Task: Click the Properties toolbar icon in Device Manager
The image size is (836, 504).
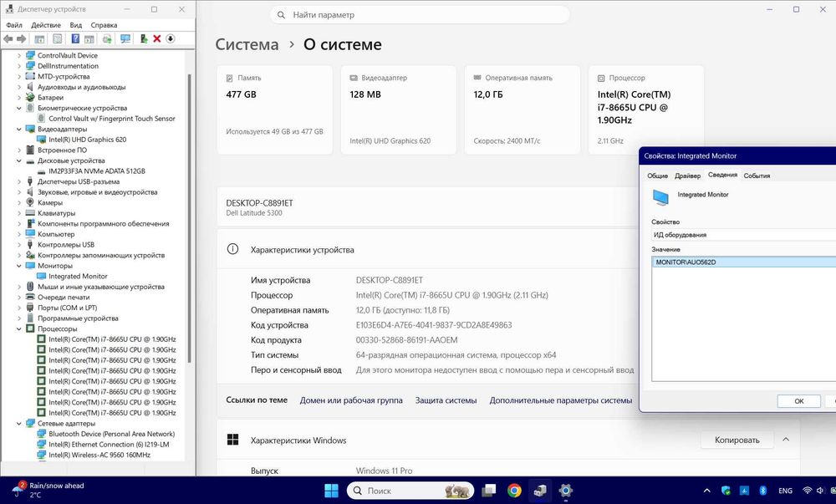Action: tap(57, 39)
